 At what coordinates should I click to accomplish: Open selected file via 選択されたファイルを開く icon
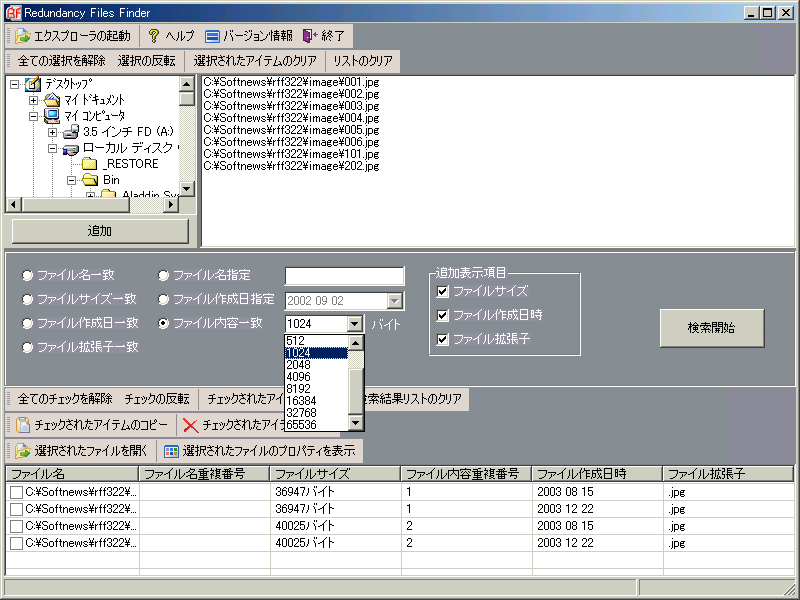coord(23,451)
